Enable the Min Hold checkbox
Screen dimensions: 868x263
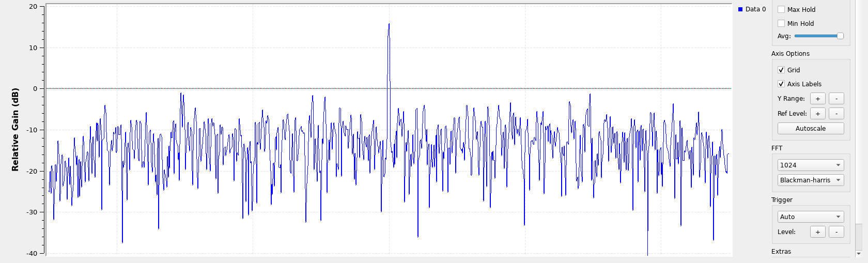[781, 23]
